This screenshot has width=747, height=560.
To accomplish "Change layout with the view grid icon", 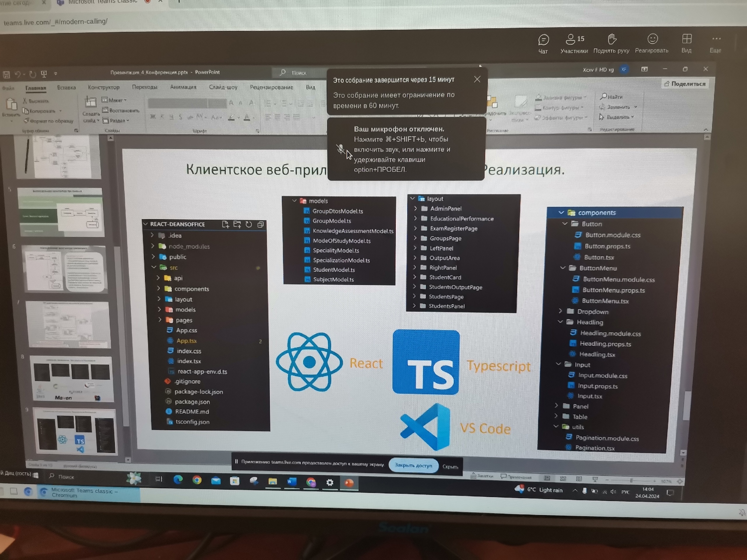I will 687,39.
